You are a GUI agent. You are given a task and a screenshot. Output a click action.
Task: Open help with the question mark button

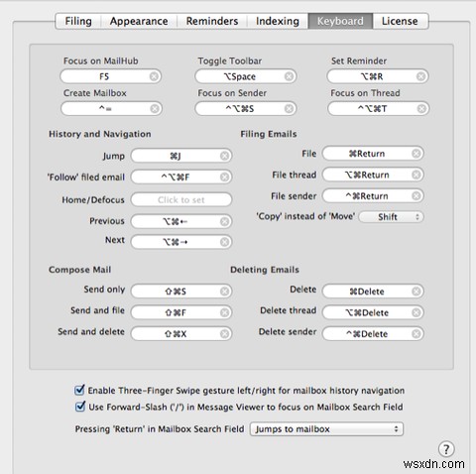[x=446, y=449]
